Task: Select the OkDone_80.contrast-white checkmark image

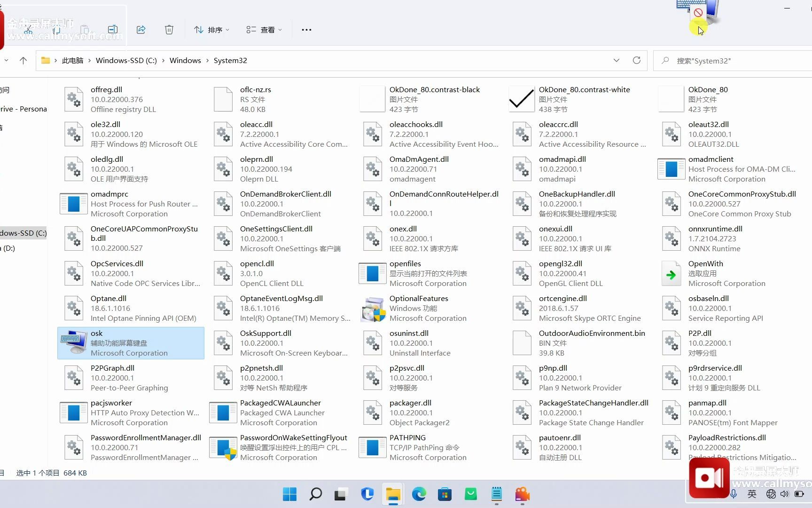Action: 522,99
